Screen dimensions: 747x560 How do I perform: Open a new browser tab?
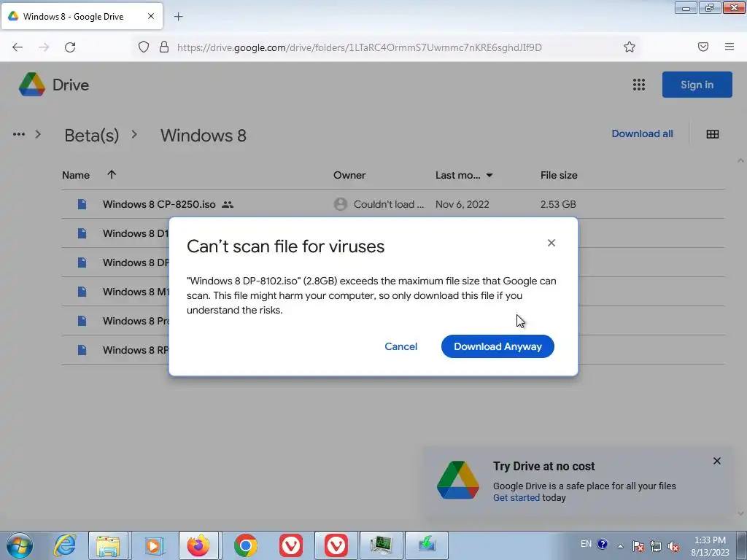[x=178, y=17]
